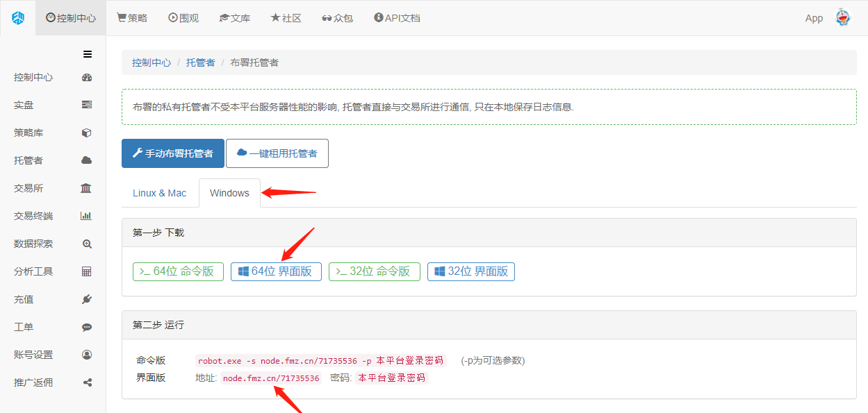Open 推广返佣 in the sidebar
The width and height of the screenshot is (868, 413).
click(53, 382)
